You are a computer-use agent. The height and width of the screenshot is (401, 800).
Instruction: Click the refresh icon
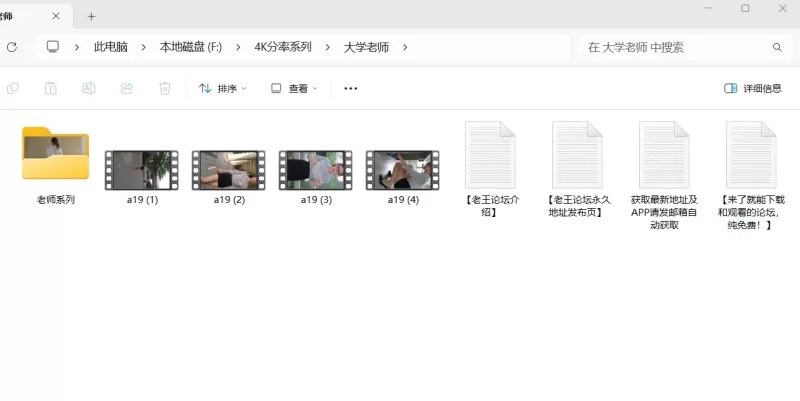pos(12,47)
